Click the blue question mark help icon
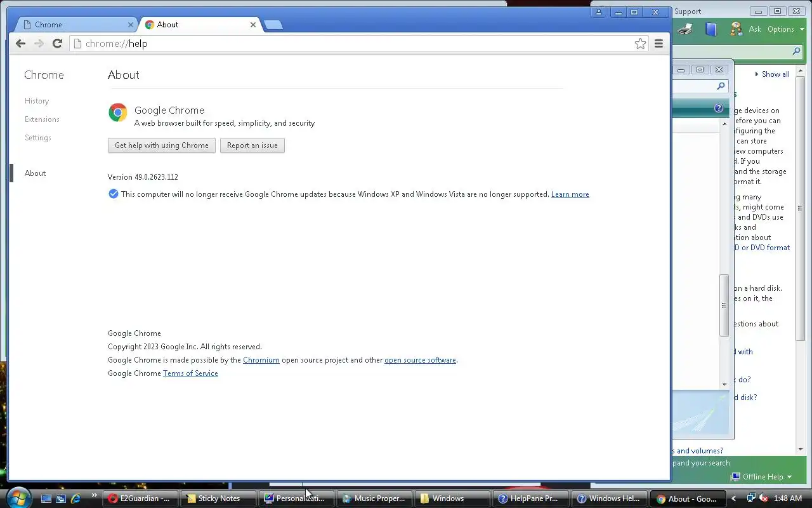The image size is (812, 508). point(718,108)
